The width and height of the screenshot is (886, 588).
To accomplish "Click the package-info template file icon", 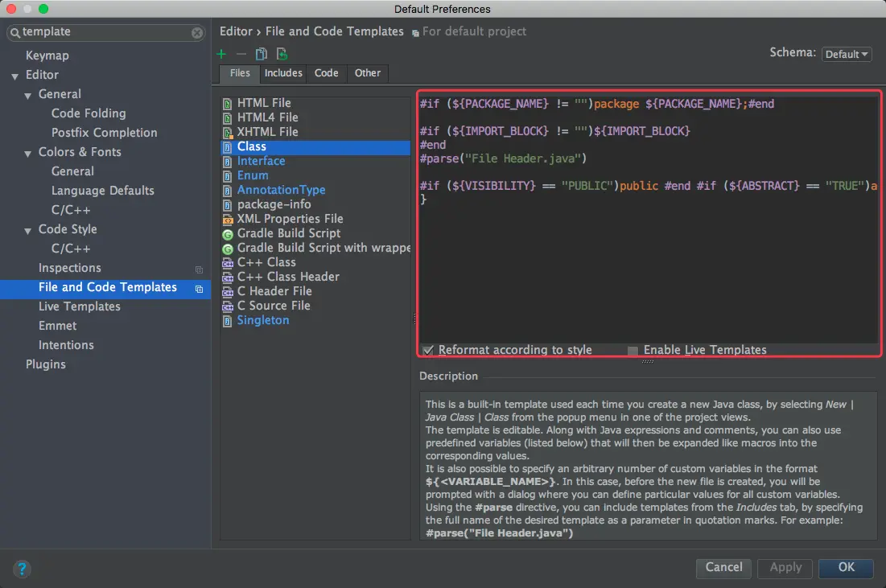I will tap(227, 205).
